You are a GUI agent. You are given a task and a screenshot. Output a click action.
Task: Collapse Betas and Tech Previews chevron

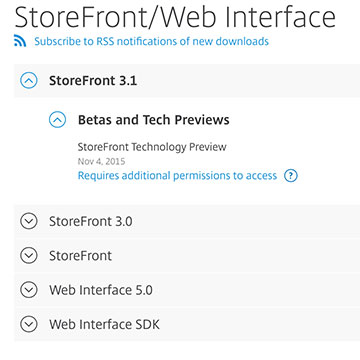coord(57,119)
